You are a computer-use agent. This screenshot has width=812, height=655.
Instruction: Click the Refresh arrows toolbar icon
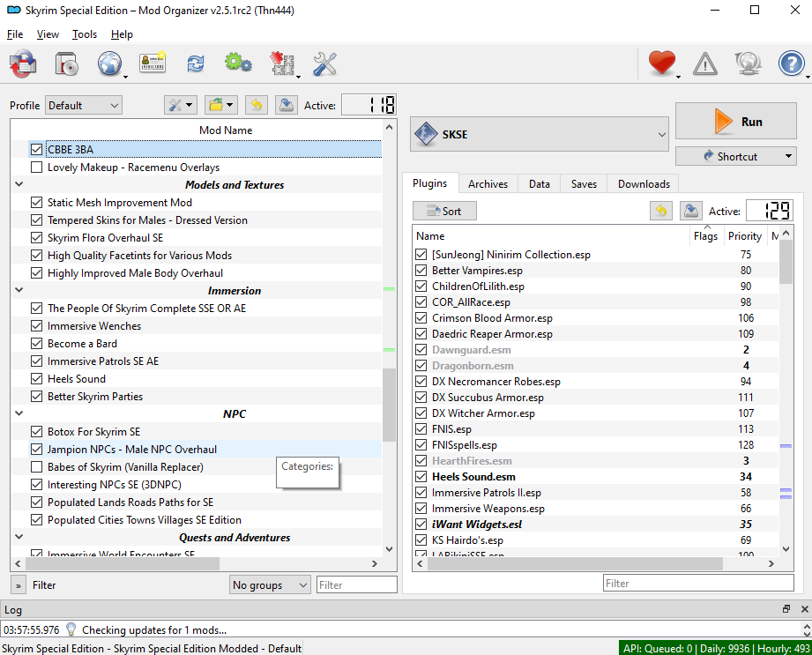click(195, 63)
